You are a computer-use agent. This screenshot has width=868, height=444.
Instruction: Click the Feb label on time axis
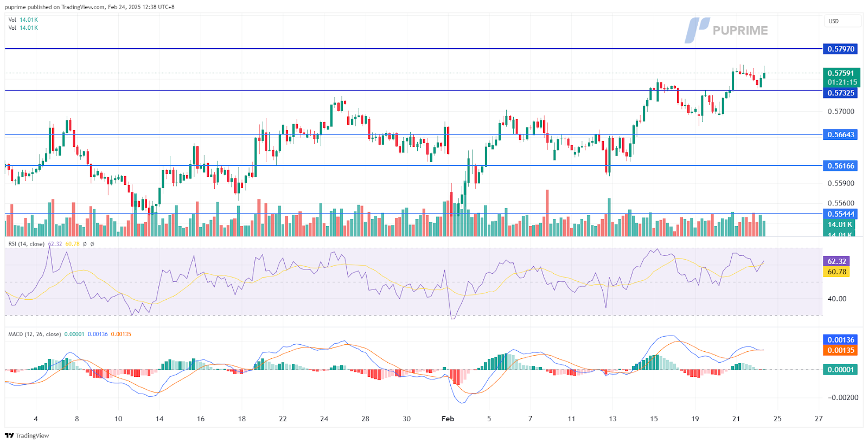tap(448, 419)
